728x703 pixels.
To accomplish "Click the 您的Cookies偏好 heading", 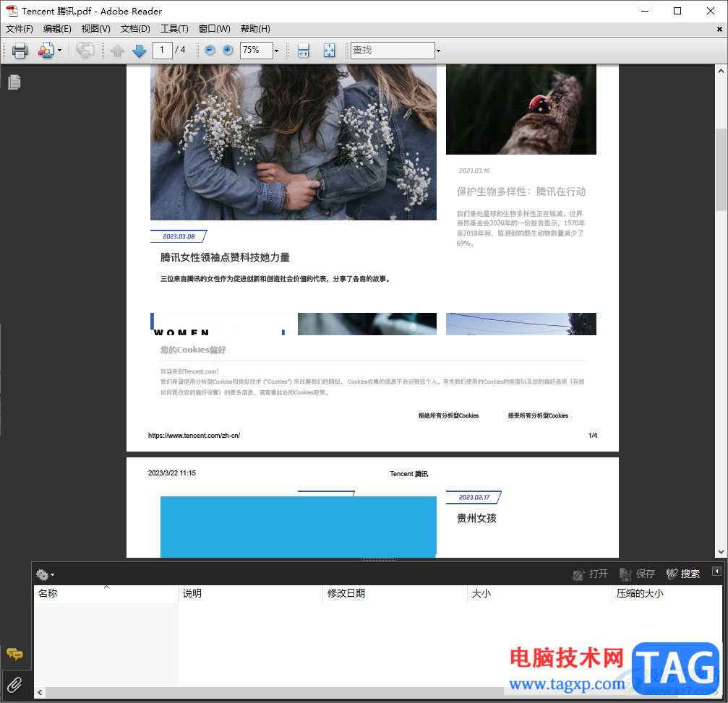I will [x=193, y=350].
